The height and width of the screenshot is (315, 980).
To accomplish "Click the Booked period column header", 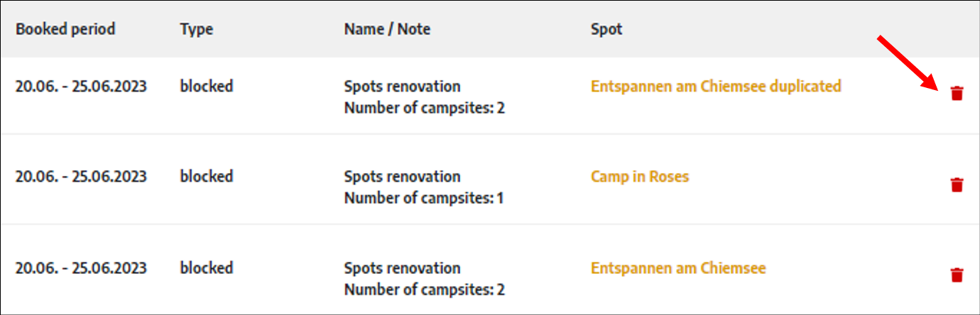I will (x=65, y=29).
